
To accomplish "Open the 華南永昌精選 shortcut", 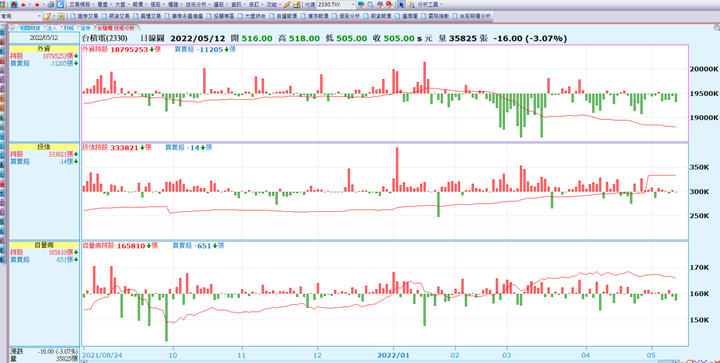I will coord(184,16).
